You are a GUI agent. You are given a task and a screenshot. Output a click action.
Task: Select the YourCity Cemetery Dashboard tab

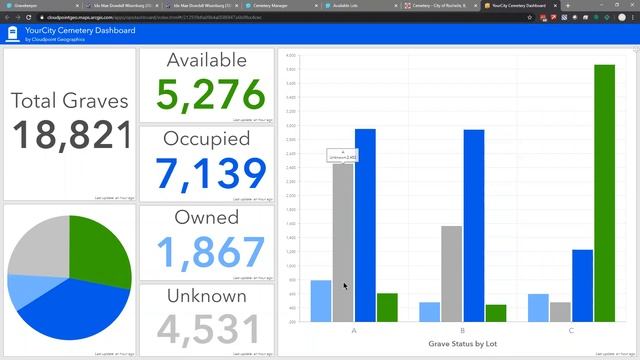(520, 6)
